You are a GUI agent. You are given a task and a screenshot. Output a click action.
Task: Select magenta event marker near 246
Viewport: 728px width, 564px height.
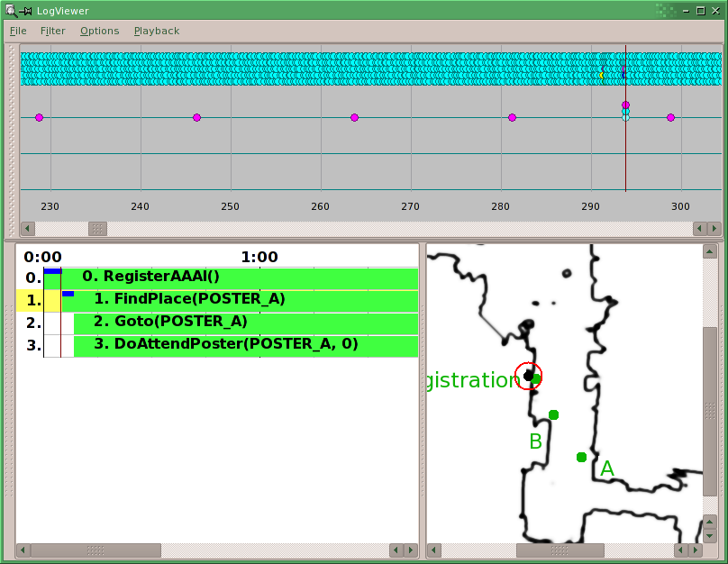point(196,117)
